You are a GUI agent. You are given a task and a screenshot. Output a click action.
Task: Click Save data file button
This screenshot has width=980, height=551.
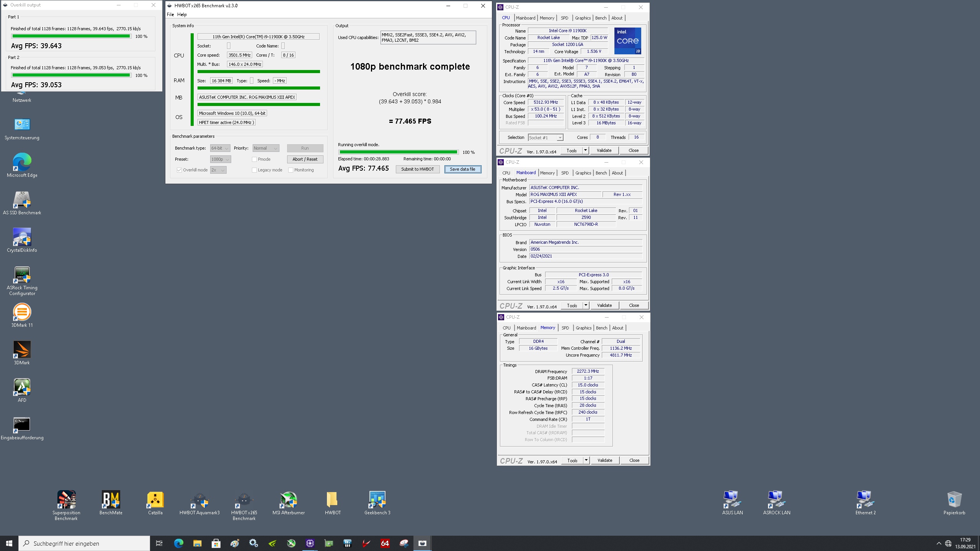462,169
